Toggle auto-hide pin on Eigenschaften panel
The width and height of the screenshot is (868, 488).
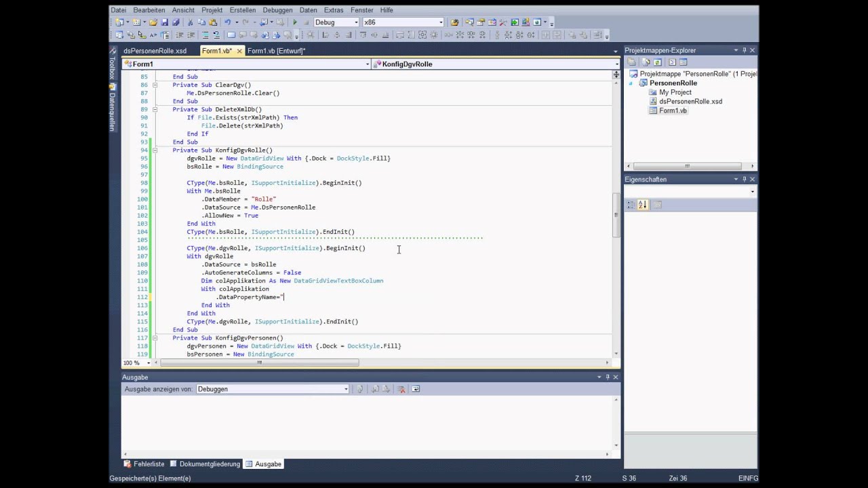(x=744, y=179)
